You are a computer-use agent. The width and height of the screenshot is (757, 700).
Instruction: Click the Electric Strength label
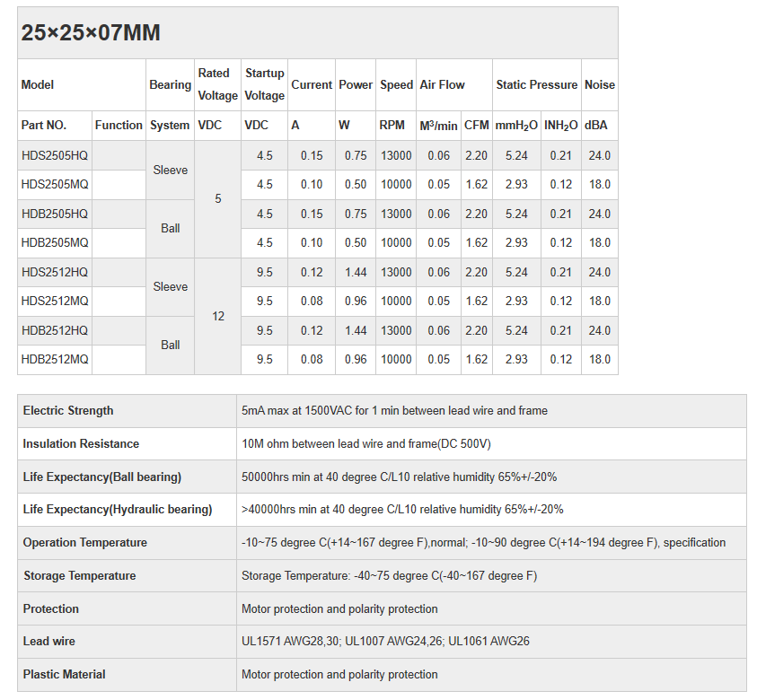click(x=68, y=410)
